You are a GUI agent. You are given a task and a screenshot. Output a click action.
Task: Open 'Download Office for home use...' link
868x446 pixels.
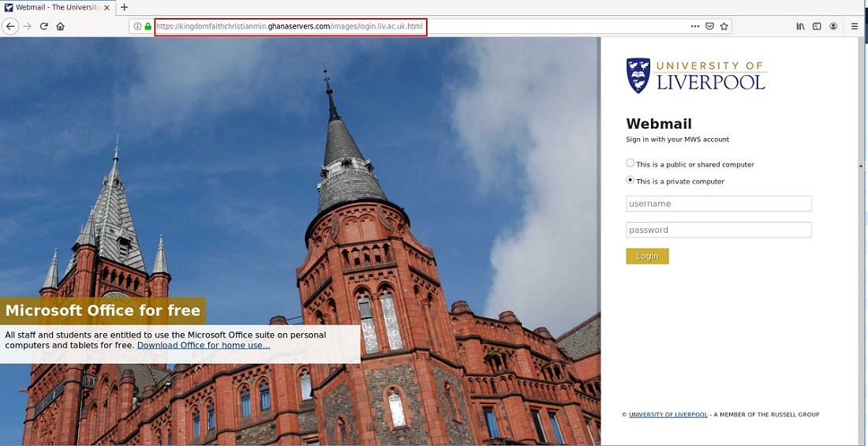[x=204, y=345]
